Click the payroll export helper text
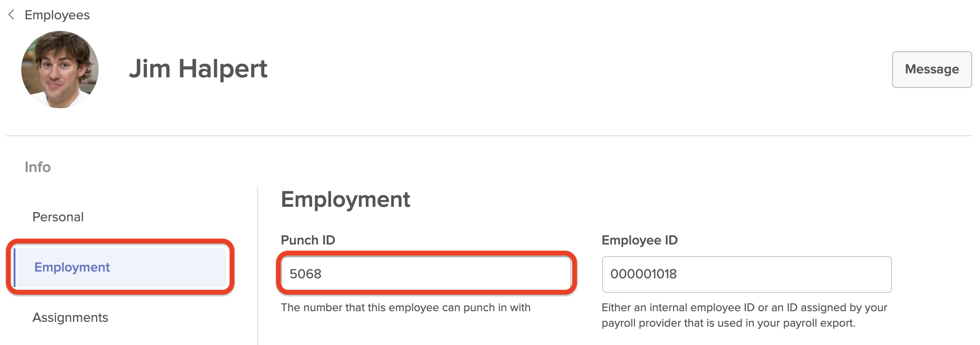 [744, 315]
